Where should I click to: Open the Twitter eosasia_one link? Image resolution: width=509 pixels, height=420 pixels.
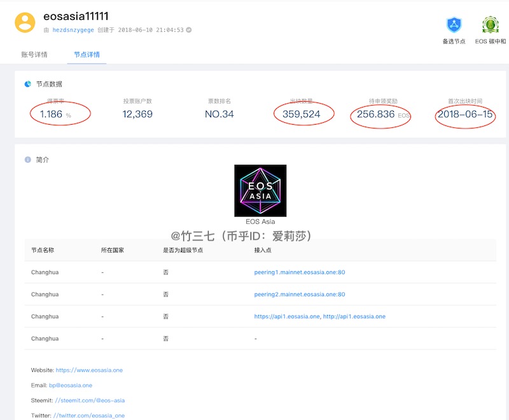89,416
